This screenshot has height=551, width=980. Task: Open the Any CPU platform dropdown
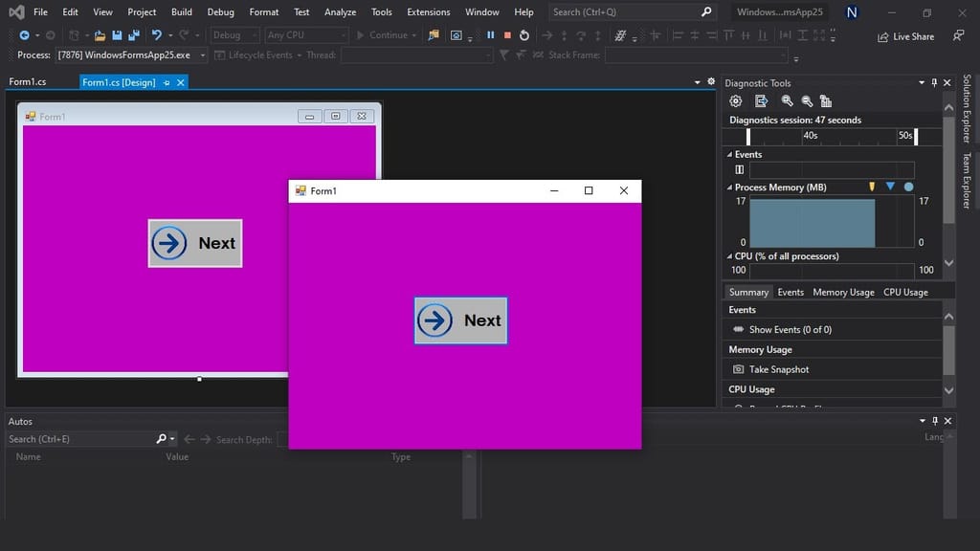(x=304, y=34)
